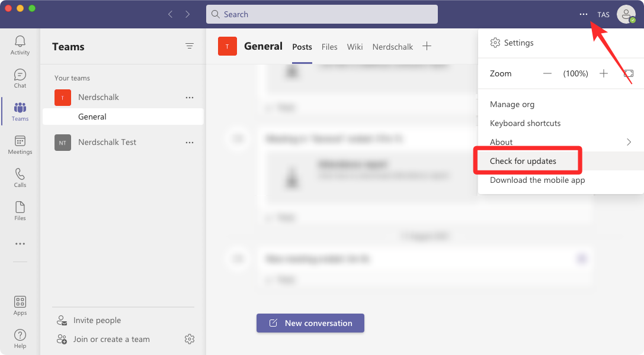Increase zoom with the plus control
The width and height of the screenshot is (644, 355).
pyautogui.click(x=603, y=73)
